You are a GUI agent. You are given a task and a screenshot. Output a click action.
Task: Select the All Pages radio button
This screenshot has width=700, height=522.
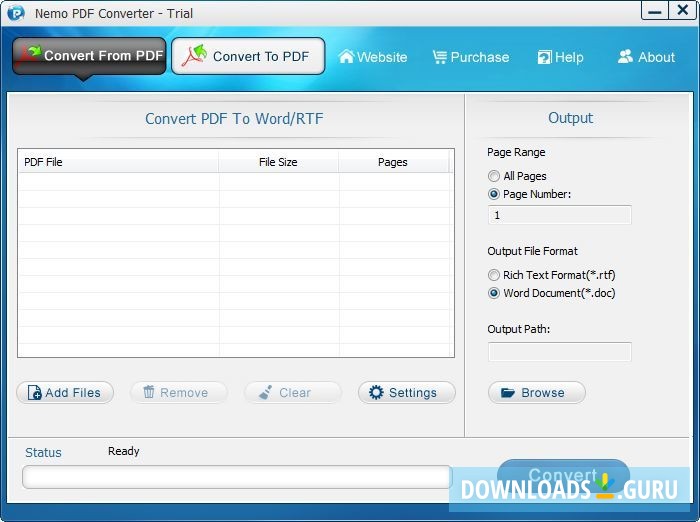point(494,176)
